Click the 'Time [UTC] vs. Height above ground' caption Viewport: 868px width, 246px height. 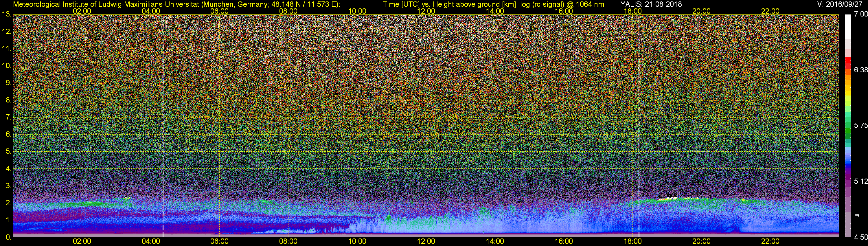[x=493, y=4]
